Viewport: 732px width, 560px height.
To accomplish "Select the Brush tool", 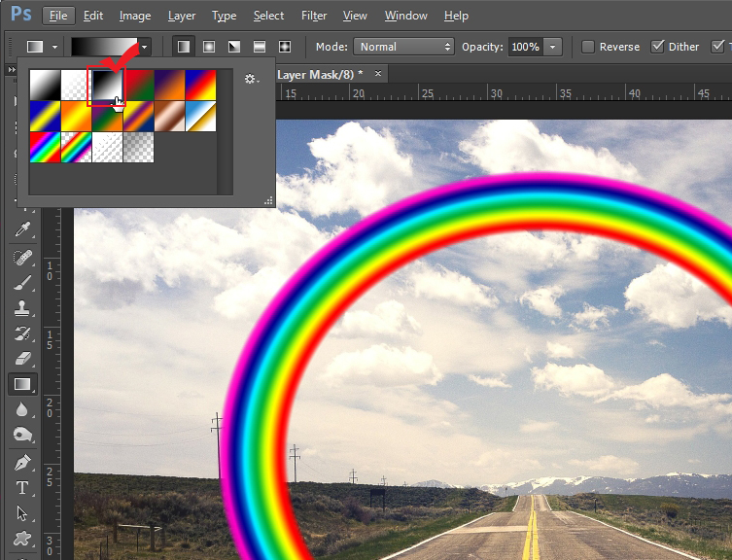I will [22, 283].
